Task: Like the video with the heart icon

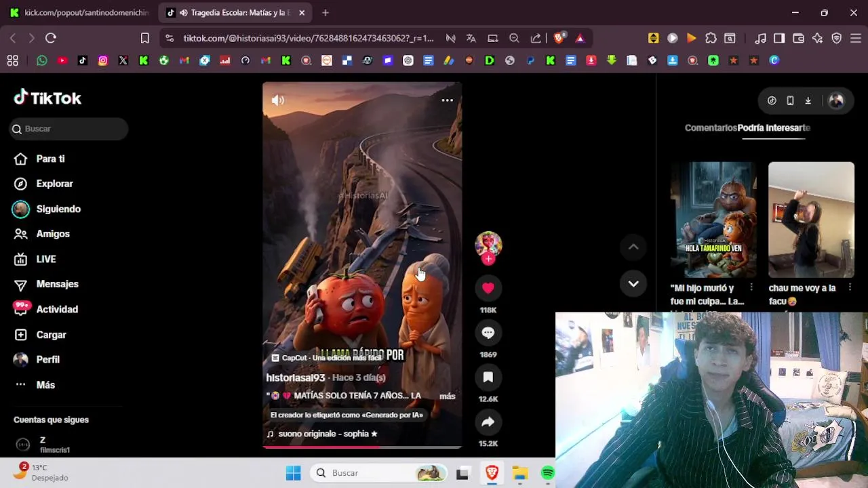Action: pos(488,288)
